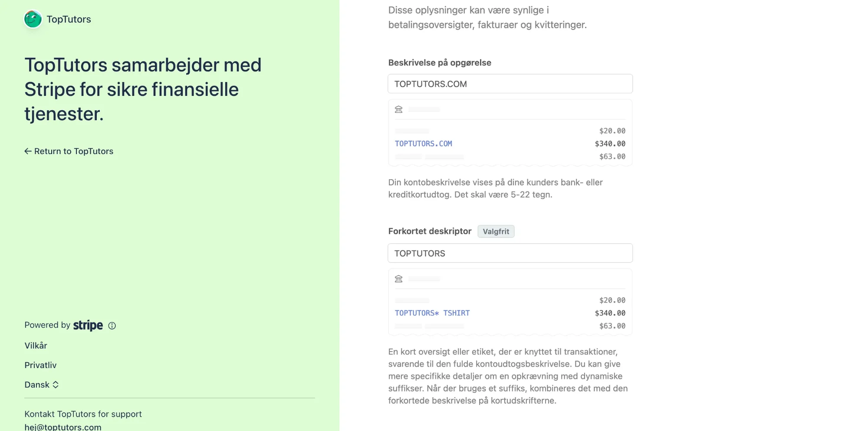Open the Vilkår terms link

point(36,345)
